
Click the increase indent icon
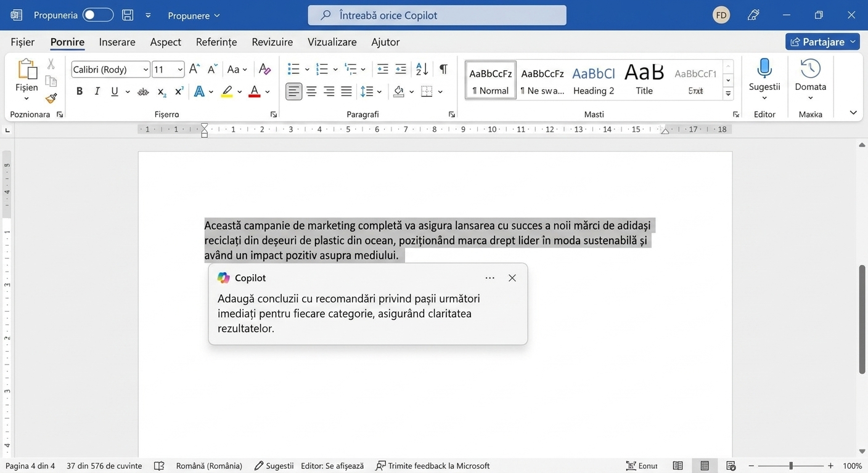point(401,69)
